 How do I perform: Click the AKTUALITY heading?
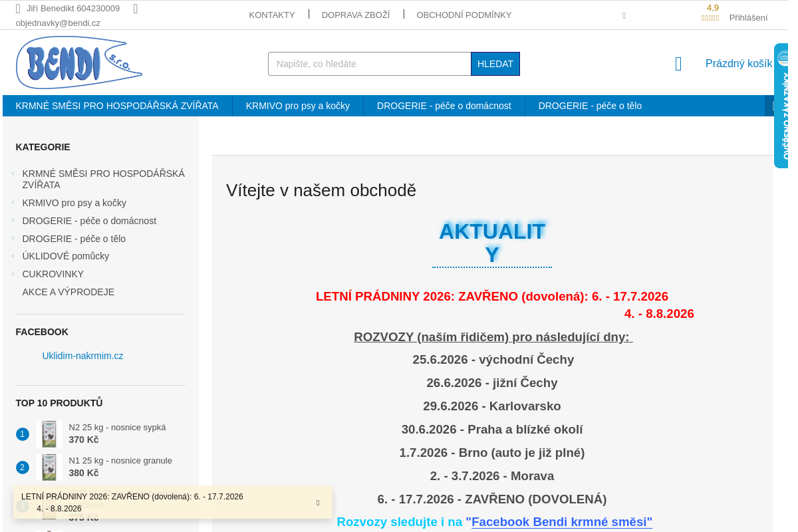[x=492, y=243]
